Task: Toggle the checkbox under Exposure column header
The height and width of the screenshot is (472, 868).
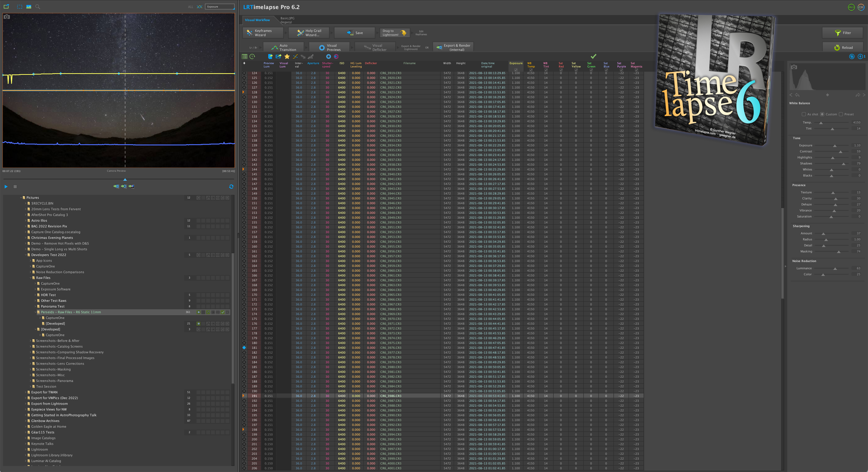Action: point(516,70)
